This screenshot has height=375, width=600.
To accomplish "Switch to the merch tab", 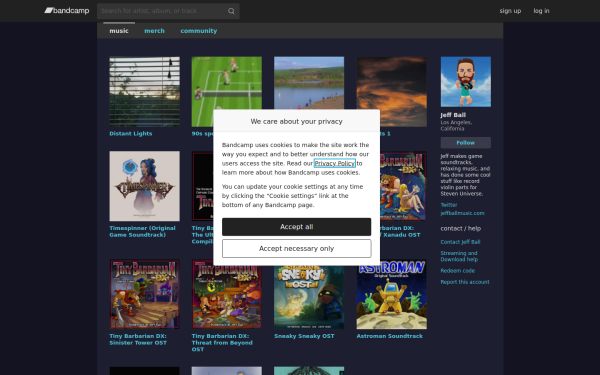I will coord(154,31).
